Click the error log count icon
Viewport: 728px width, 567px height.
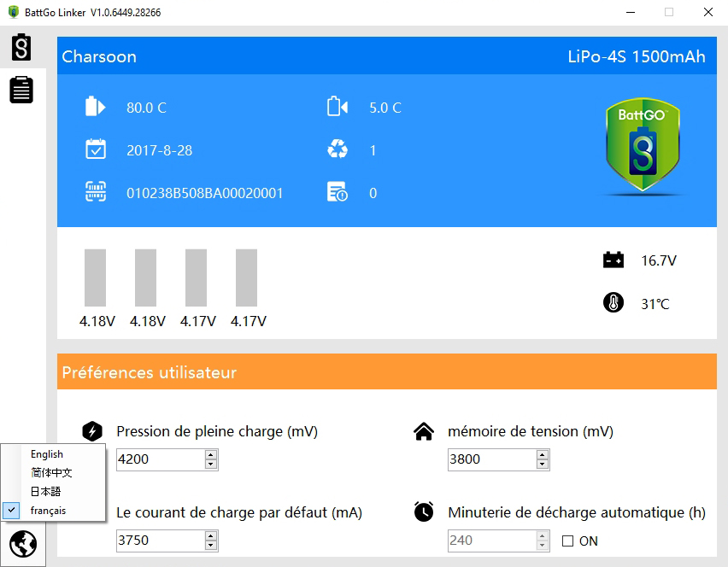(x=338, y=191)
